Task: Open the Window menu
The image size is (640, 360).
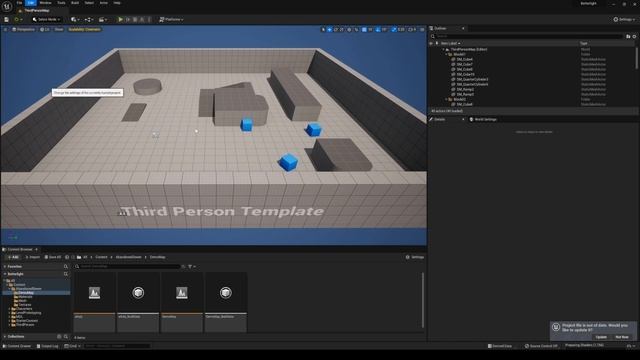Action: point(46,3)
